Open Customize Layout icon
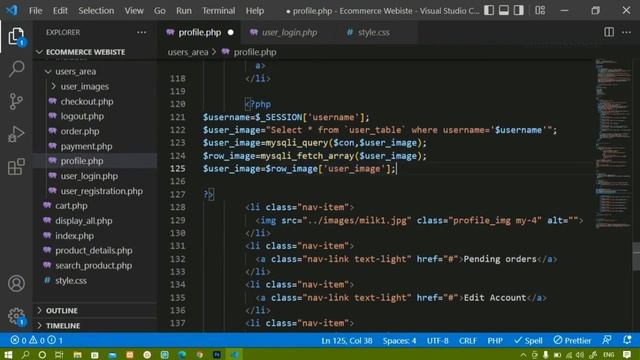This screenshot has width=640, height=360. (540, 10)
